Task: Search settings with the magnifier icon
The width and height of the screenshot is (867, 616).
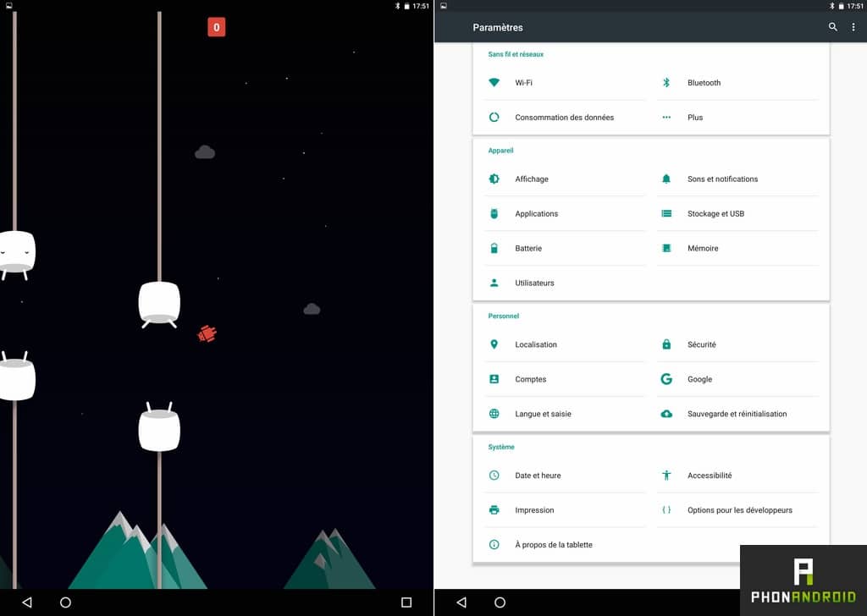Action: (833, 26)
